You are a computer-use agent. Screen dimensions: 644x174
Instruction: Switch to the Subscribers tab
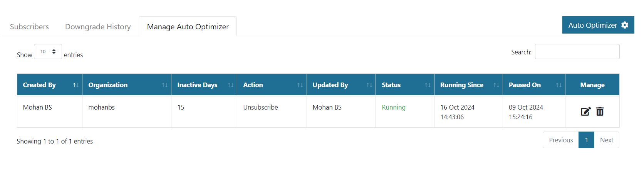coord(29,27)
